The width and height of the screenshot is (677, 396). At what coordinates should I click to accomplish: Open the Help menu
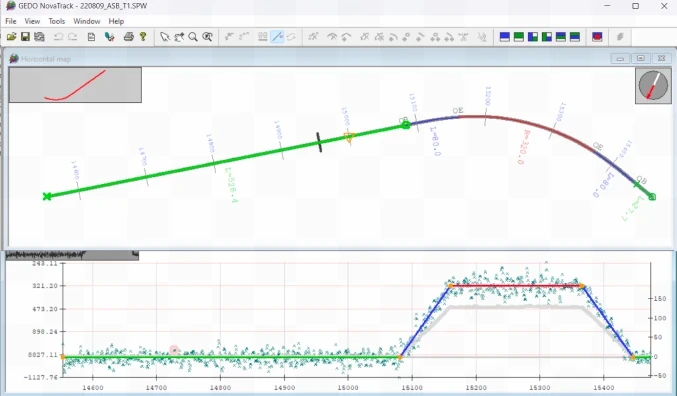click(116, 21)
